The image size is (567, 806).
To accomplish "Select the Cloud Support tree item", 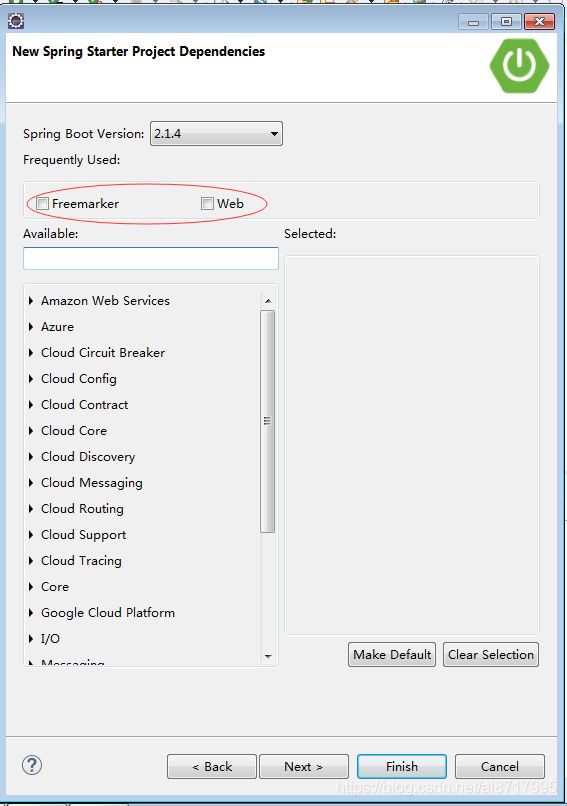I will [83, 535].
